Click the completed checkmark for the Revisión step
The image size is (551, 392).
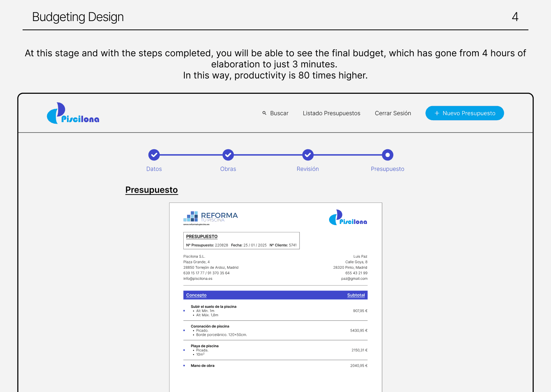(308, 155)
